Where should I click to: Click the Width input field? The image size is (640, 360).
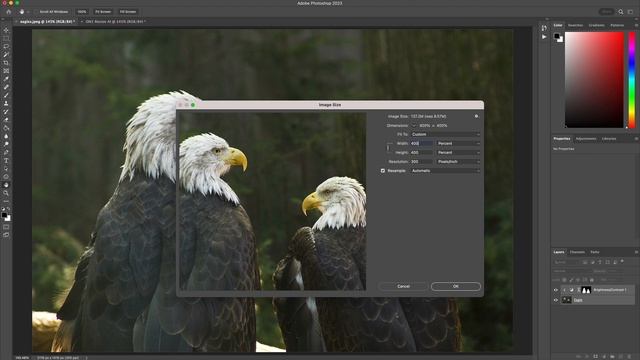point(422,143)
